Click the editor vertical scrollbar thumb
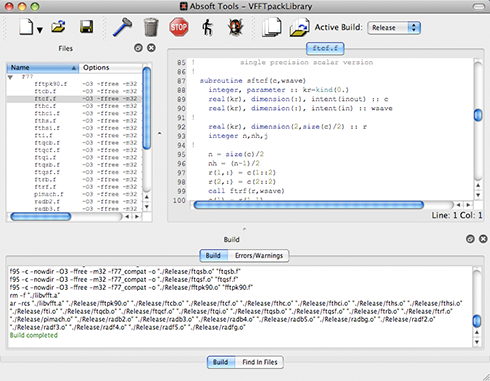This screenshot has width=490, height=381. (x=478, y=115)
